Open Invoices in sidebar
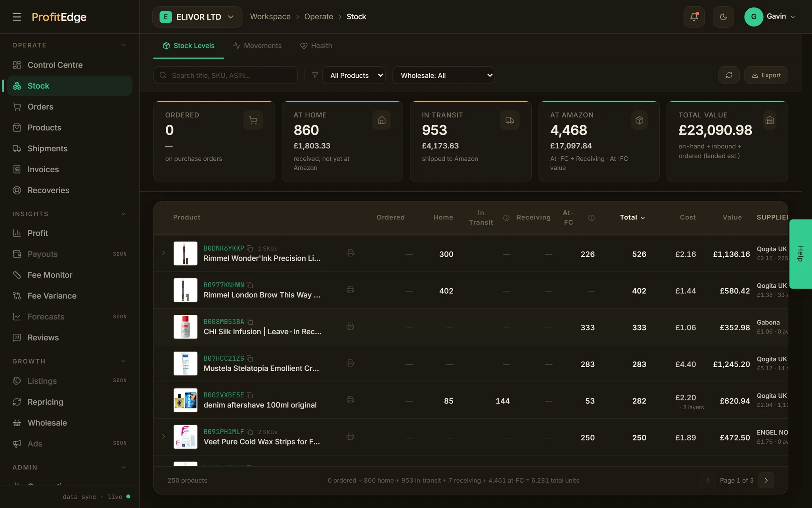This screenshot has width=812, height=508. point(69,169)
